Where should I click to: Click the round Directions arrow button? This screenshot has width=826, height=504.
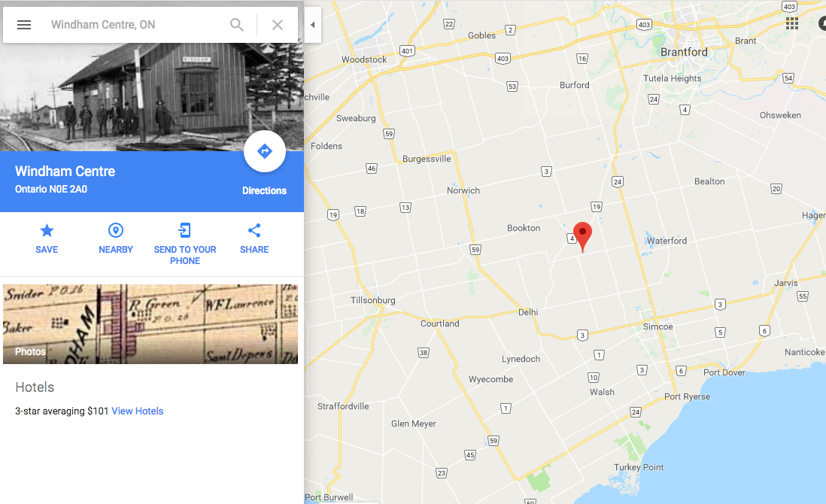(265, 152)
